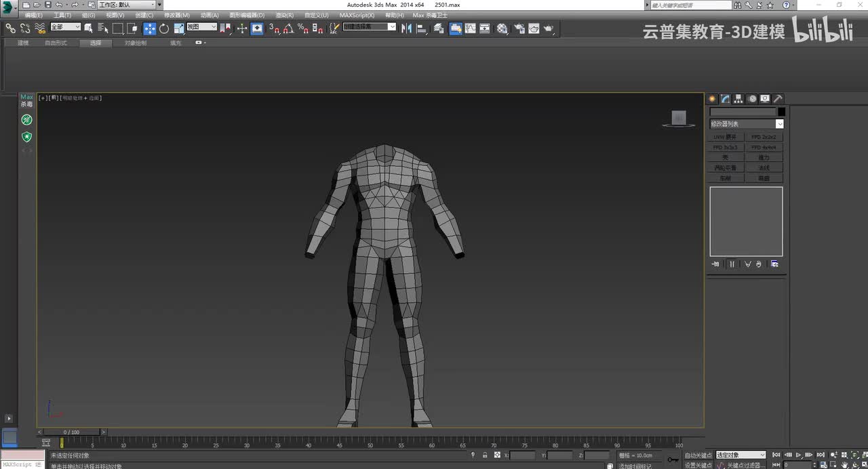Switch to the 对象绘制 ribbon tab
This screenshot has width=868, height=469.
(135, 43)
